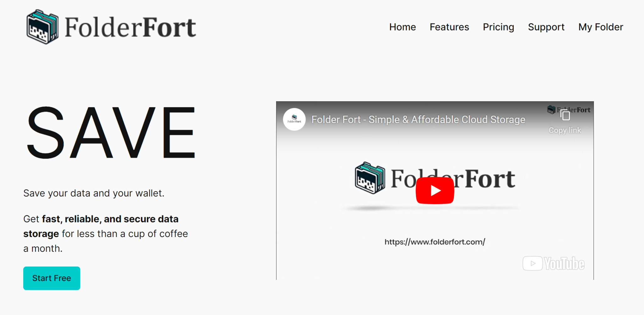
Task: Click the FolderFort wordmark text in the header
Action: [130, 27]
